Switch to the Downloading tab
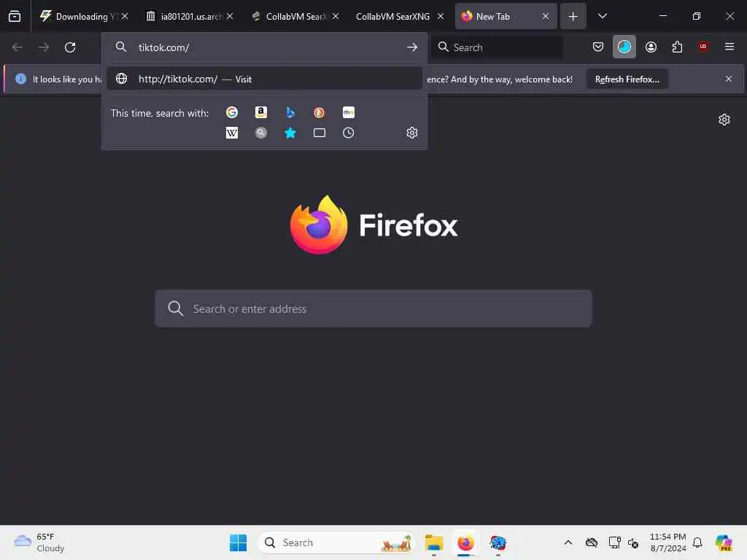The image size is (747, 560). tap(84, 16)
